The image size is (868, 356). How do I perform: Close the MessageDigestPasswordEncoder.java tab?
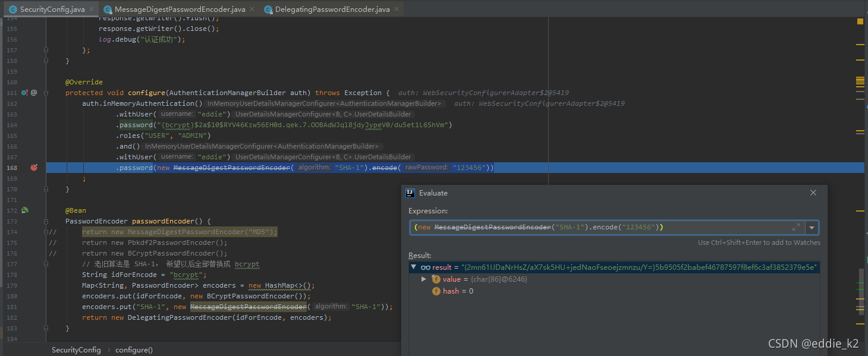252,10
